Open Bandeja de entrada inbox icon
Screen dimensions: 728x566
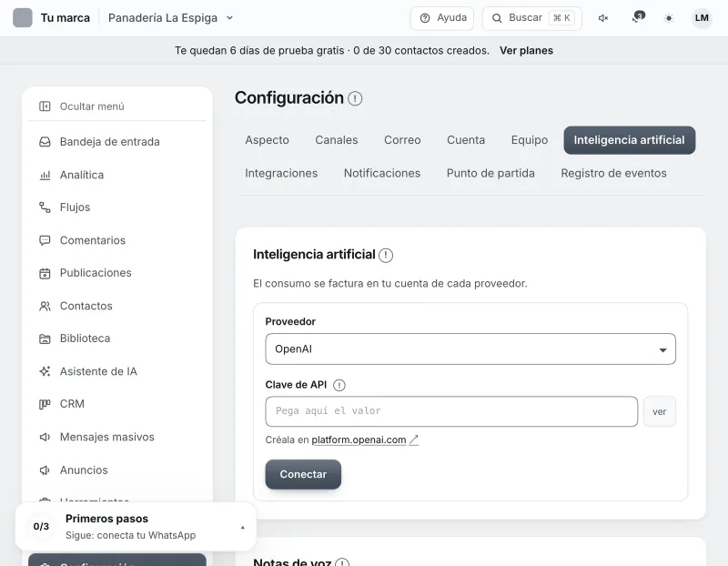pos(45,142)
